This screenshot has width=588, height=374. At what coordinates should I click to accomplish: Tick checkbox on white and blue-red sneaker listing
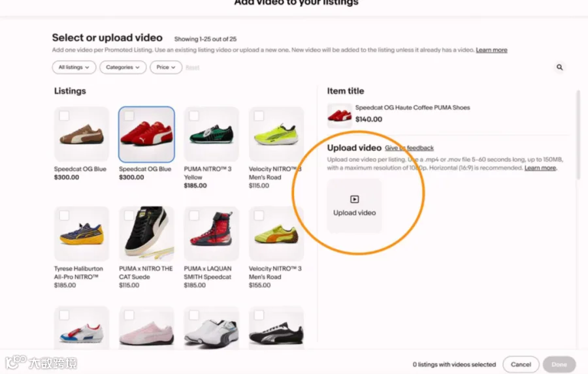64,315
